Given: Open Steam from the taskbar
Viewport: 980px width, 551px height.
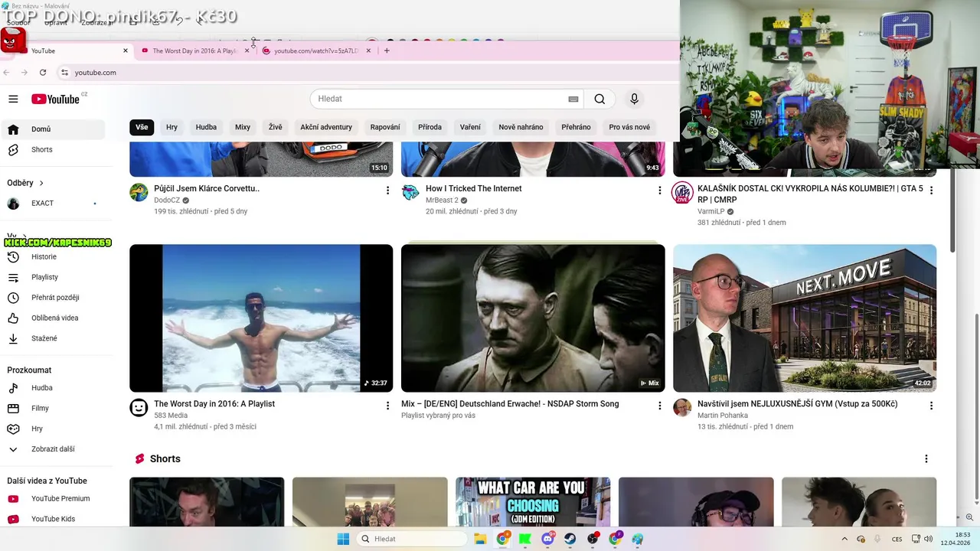Looking at the screenshot, I should (x=570, y=539).
